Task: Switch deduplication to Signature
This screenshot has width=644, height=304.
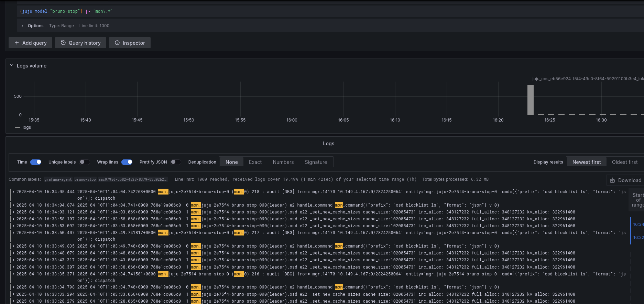Action: 316,162
